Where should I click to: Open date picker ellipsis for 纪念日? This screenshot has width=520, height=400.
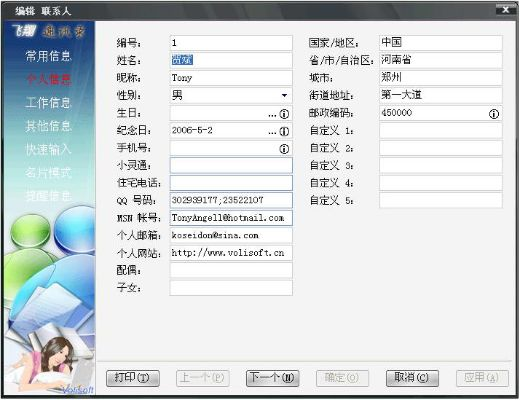(x=272, y=132)
